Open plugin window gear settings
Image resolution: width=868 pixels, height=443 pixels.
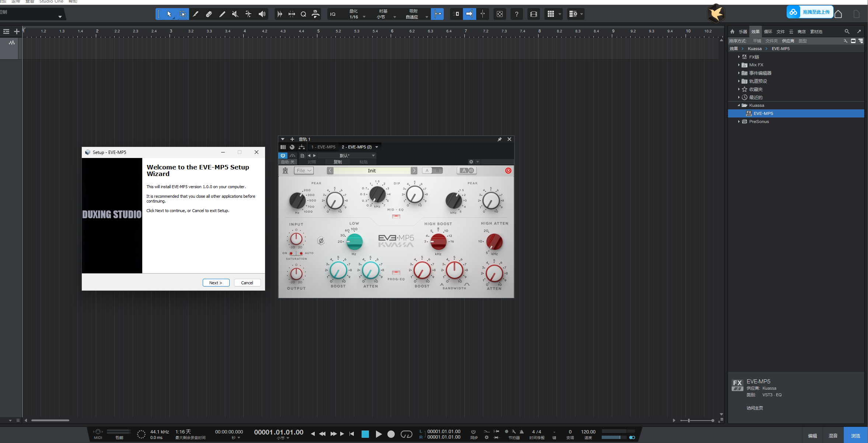[471, 162]
